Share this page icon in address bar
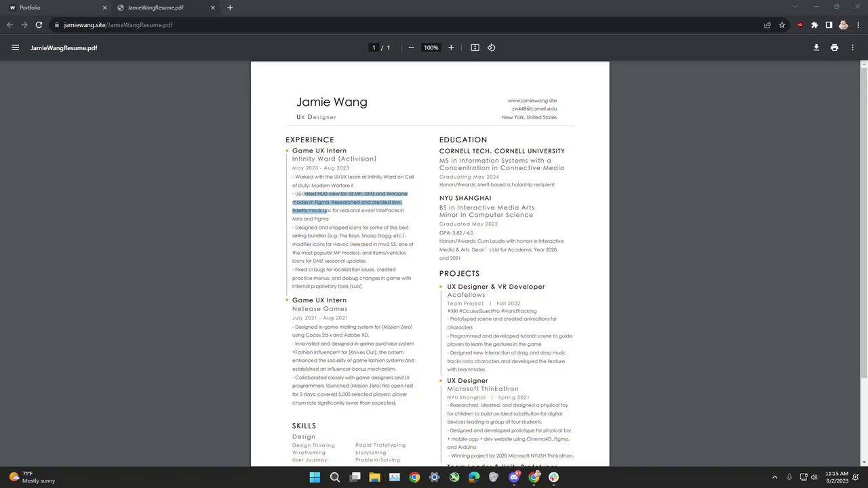The image size is (868, 488). pos(768,25)
